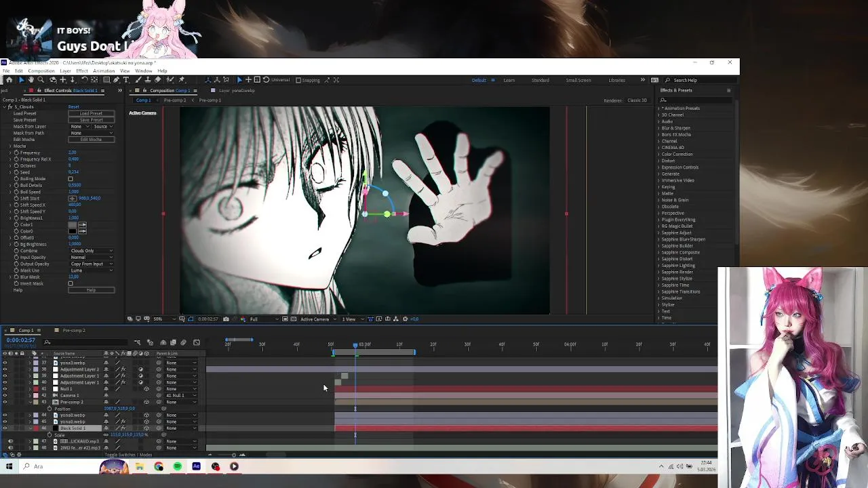The image size is (868, 488).
Task: Select the Brush tool
Action: (x=139, y=80)
